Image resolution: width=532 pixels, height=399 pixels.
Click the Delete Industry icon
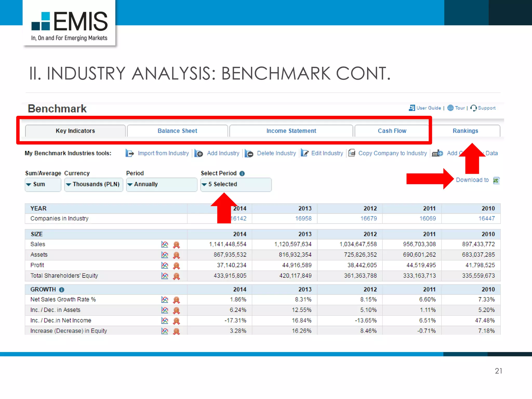(x=249, y=153)
